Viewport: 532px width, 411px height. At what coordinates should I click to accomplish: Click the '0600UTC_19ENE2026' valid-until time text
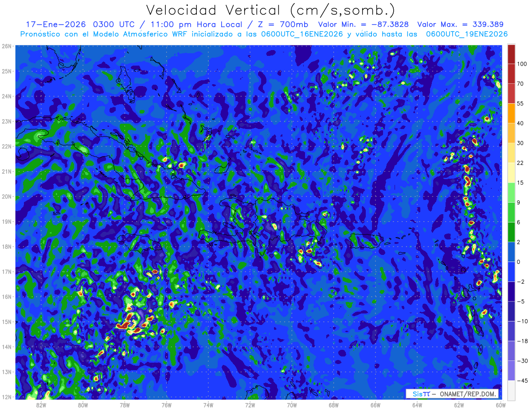(466, 34)
